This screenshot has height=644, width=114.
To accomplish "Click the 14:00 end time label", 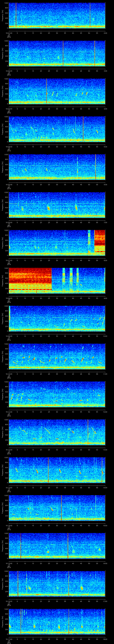I will (x=105, y=487).
